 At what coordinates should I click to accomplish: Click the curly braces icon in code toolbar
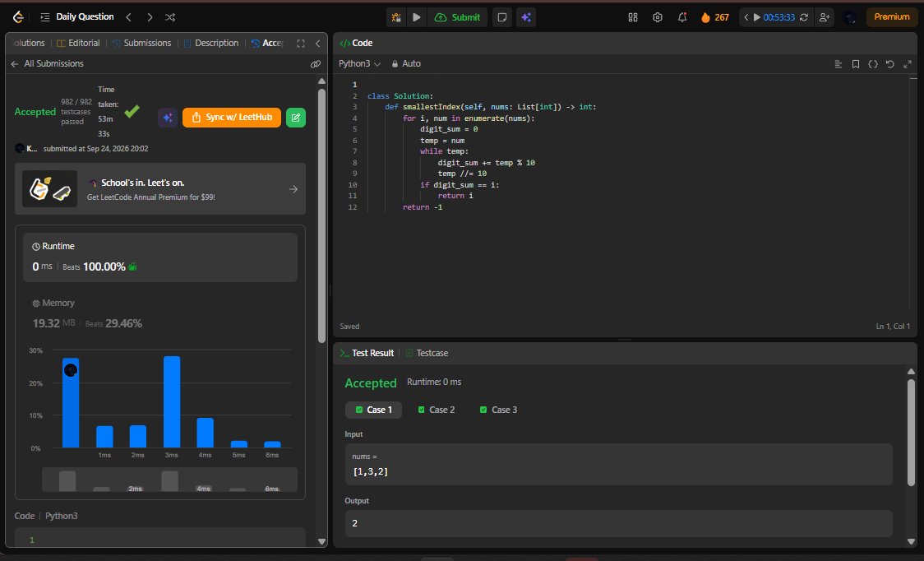873,64
